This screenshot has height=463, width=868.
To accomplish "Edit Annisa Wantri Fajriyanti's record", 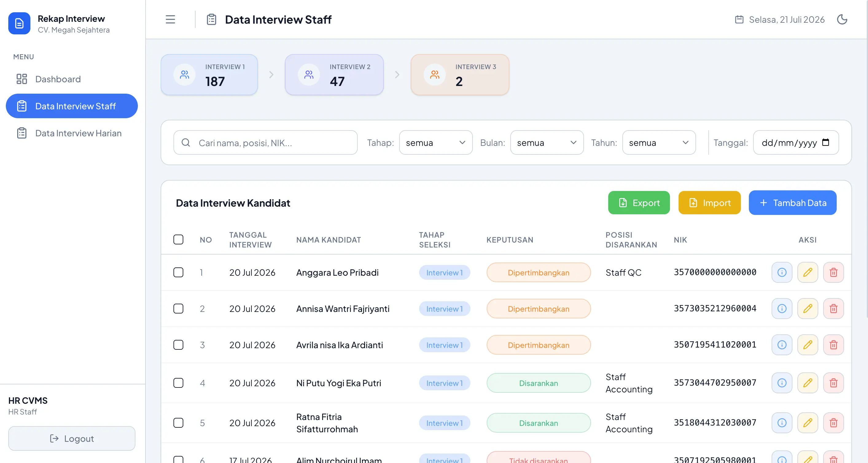I will pyautogui.click(x=807, y=309).
